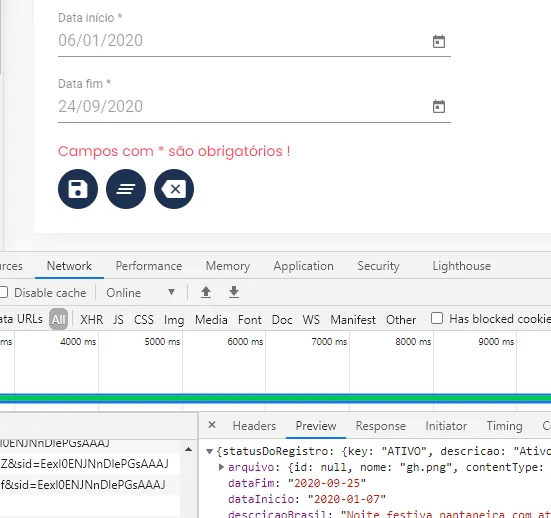Select the Preview tab
Image resolution: width=551 pixels, height=518 pixels.
click(x=316, y=426)
